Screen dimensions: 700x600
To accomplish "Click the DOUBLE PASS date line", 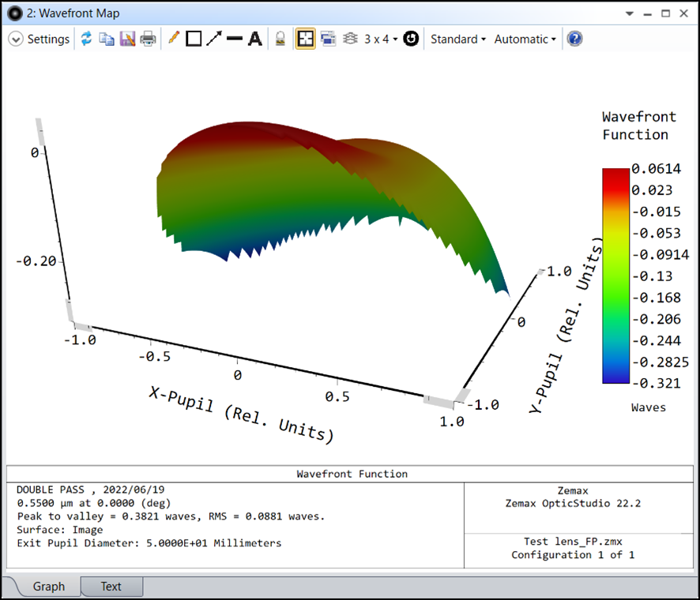I will pos(91,489).
